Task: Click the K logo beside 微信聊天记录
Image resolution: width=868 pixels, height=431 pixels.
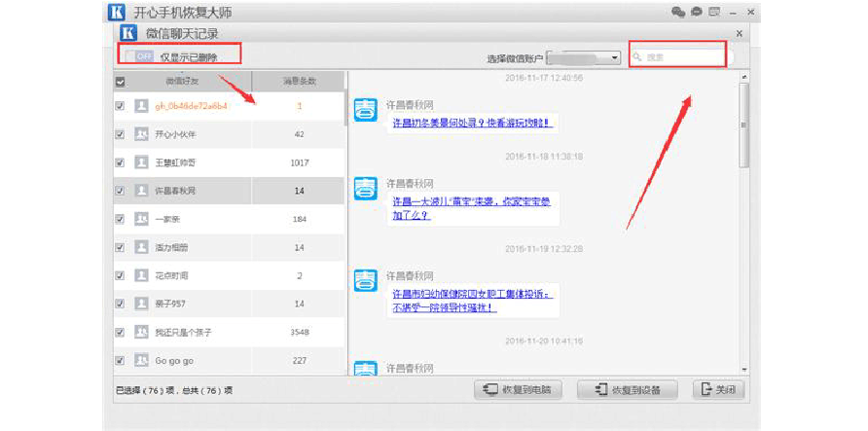Action: coord(127,33)
